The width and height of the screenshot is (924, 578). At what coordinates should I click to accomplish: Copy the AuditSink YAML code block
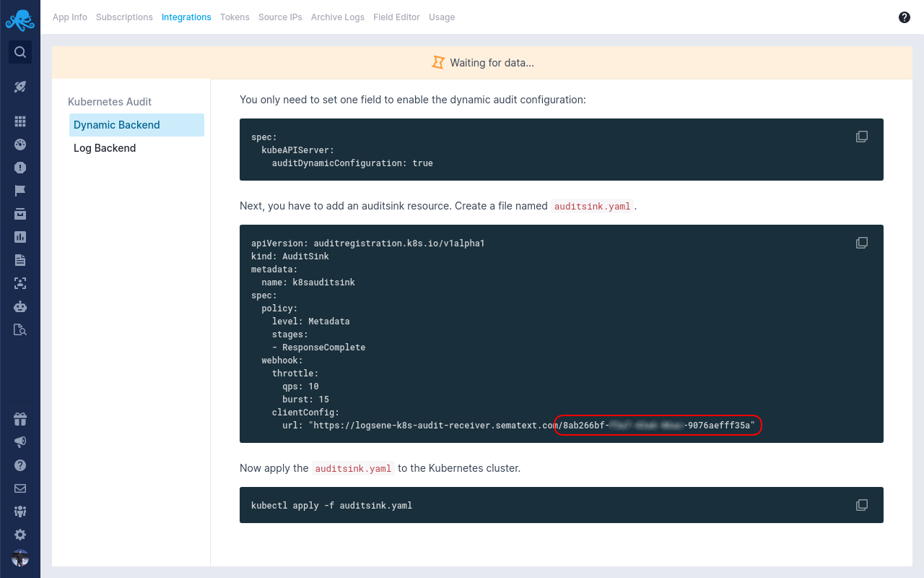click(862, 243)
